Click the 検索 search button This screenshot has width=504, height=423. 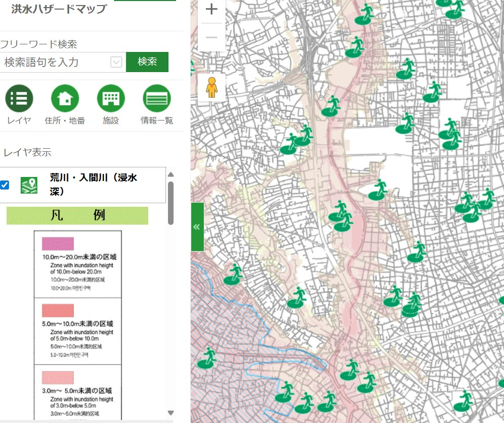(147, 62)
